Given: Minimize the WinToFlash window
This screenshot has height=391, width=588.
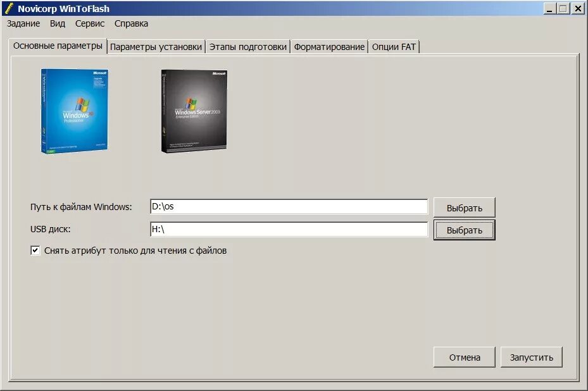Looking at the screenshot, I should pyautogui.click(x=550, y=9).
